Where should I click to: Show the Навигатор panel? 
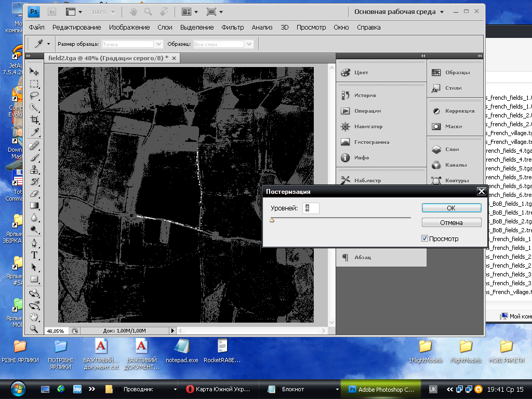[368, 126]
